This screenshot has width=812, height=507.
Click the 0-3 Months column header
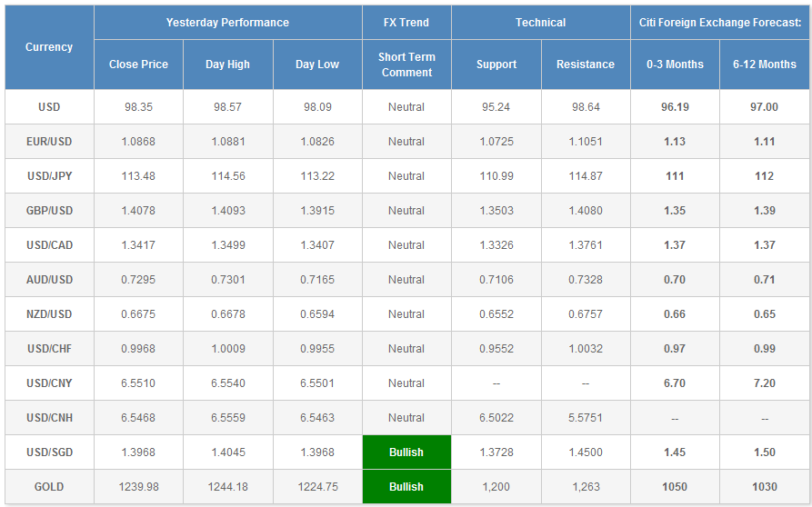click(675, 65)
